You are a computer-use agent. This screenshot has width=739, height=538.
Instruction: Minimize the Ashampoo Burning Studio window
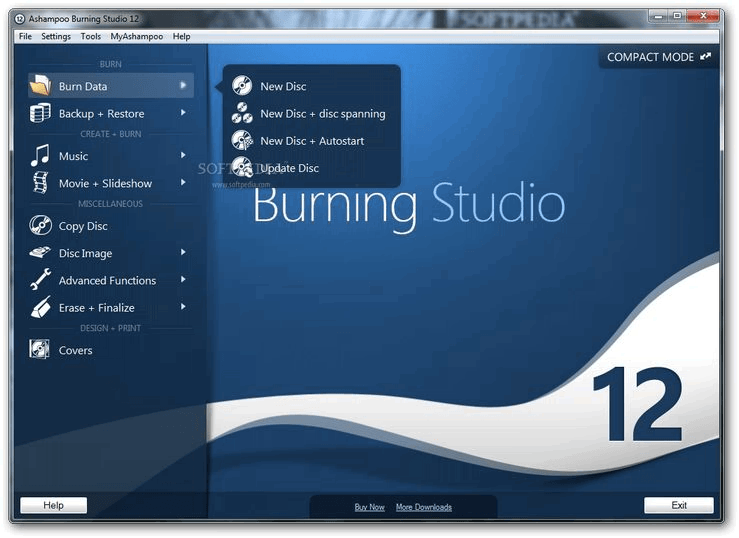tap(658, 16)
